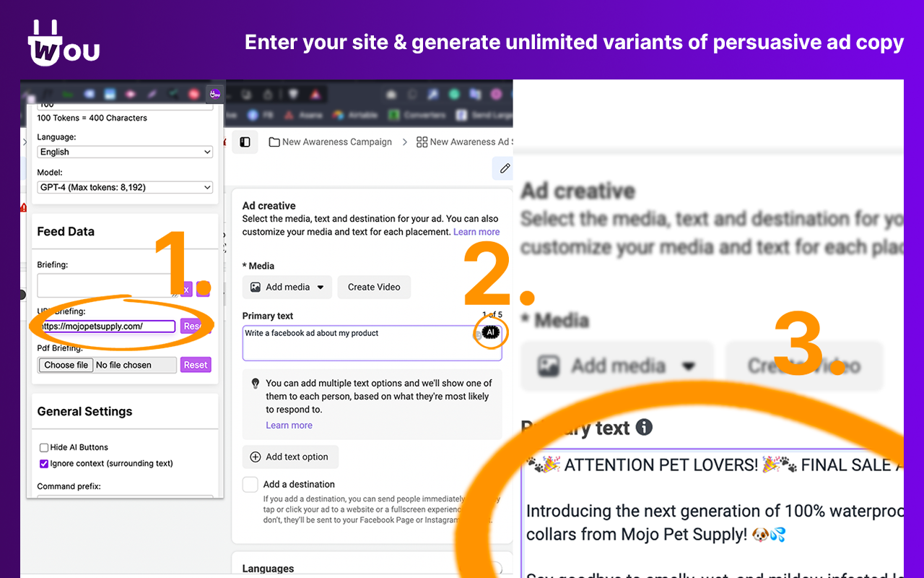
Task: Click the 'General Settings' heading
Action: (84, 411)
